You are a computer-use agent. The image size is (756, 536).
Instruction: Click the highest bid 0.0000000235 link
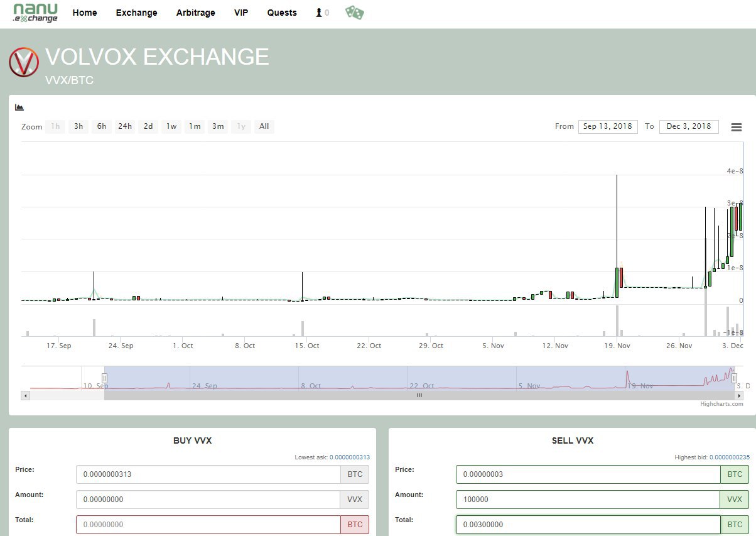pyautogui.click(x=730, y=457)
